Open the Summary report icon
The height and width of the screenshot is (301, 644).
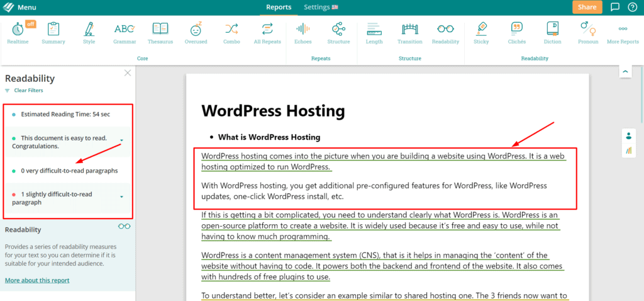[x=53, y=32]
